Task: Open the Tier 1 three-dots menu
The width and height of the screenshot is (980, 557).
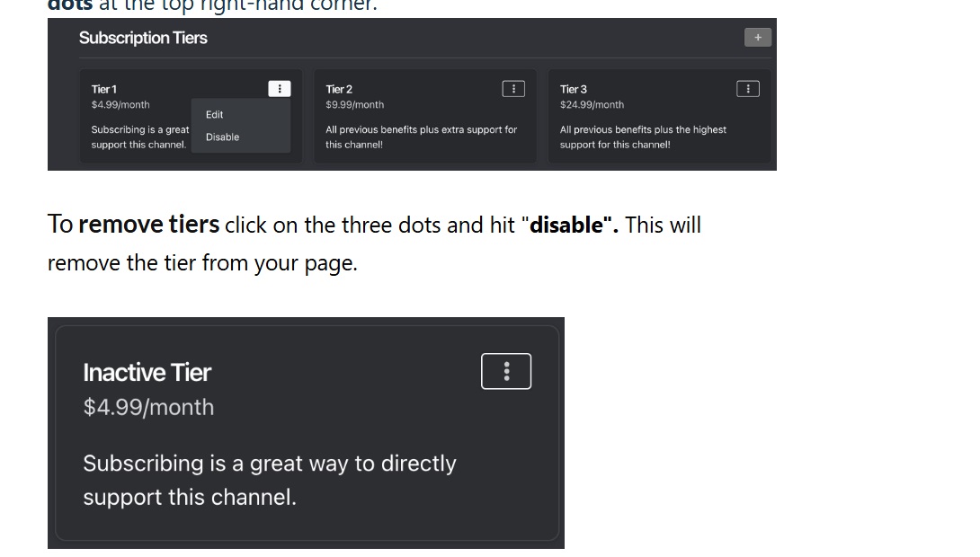Action: point(279,89)
